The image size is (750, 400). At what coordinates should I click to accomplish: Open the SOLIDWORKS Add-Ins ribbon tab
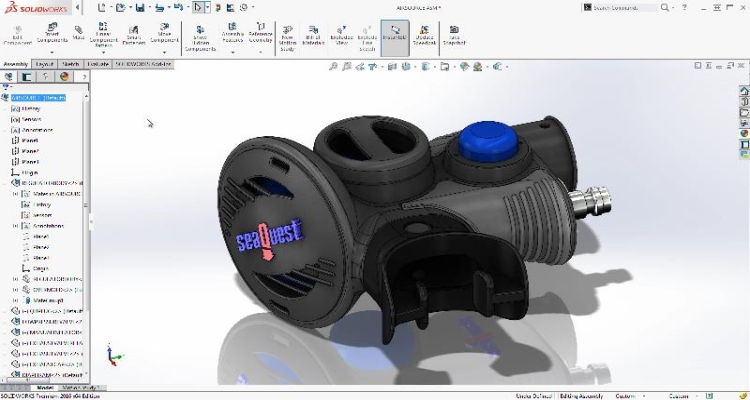pyautogui.click(x=143, y=64)
